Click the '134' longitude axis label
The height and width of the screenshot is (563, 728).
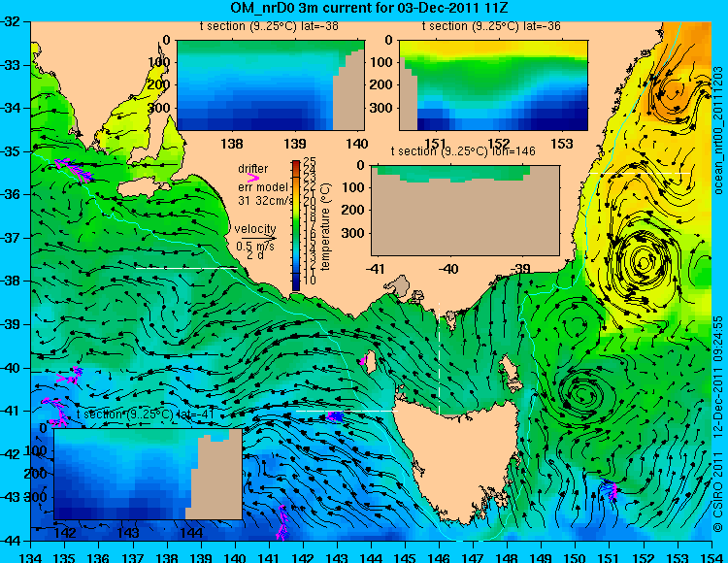point(31,557)
